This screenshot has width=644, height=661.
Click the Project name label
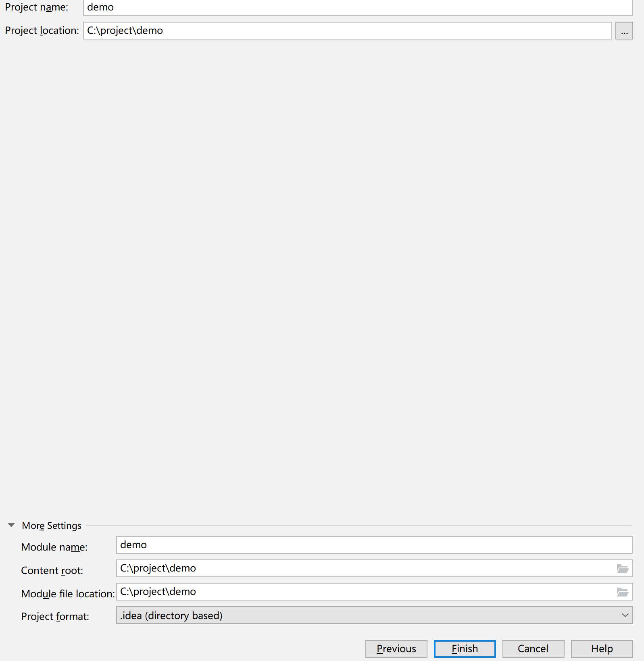[36, 7]
